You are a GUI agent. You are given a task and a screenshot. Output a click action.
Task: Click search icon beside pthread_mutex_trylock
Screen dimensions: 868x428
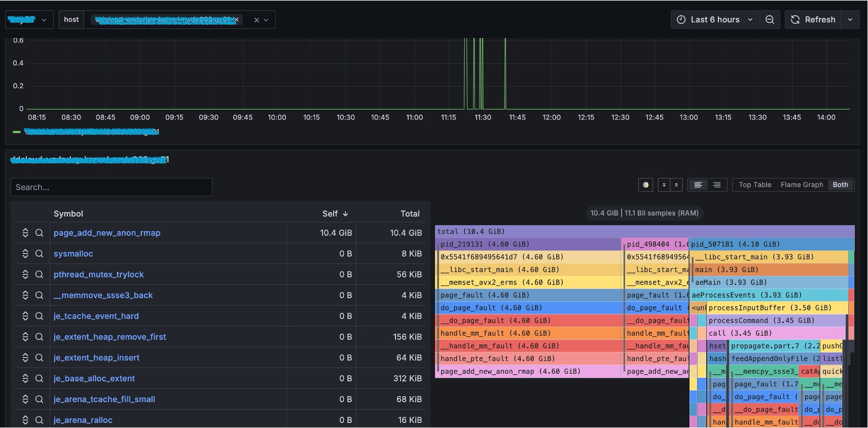pyautogui.click(x=39, y=275)
